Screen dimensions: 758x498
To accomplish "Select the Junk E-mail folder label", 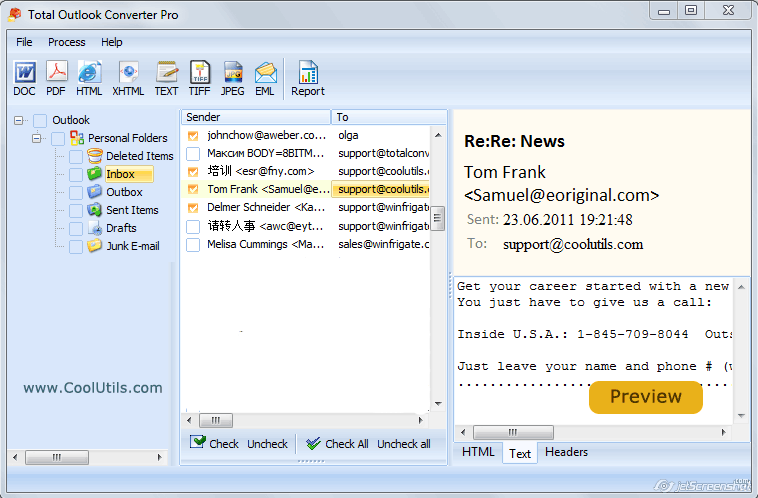I will click(133, 246).
